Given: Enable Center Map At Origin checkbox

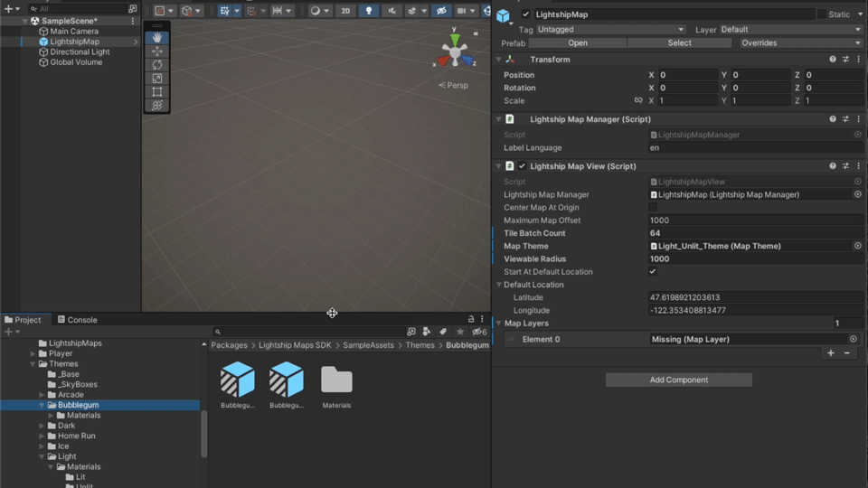Looking at the screenshot, I should coord(653,208).
